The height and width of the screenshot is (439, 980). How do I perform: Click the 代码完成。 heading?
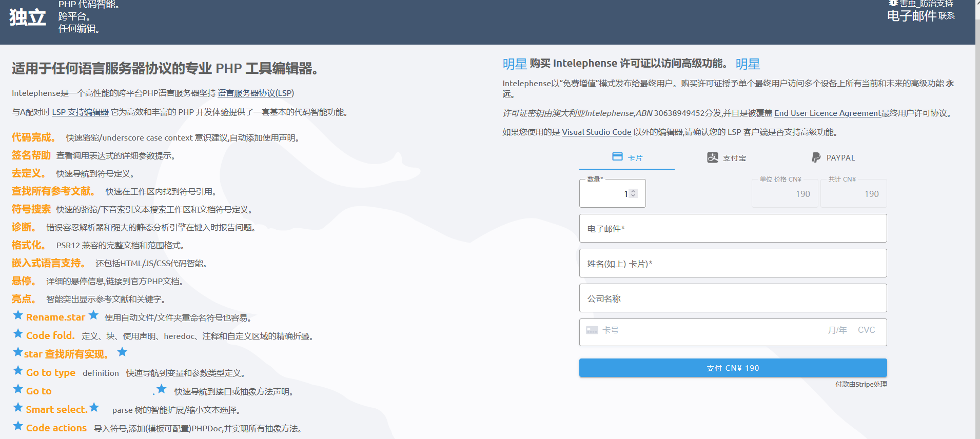click(33, 137)
